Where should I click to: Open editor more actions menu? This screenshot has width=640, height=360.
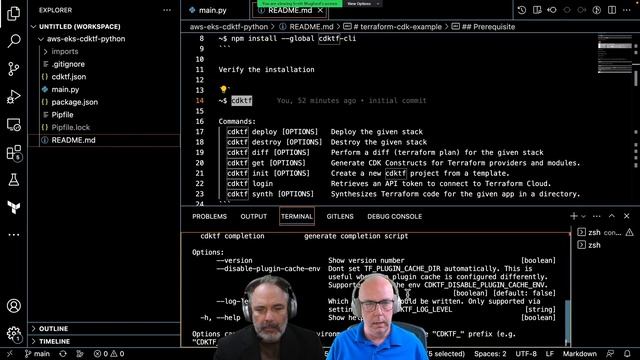(x=627, y=10)
